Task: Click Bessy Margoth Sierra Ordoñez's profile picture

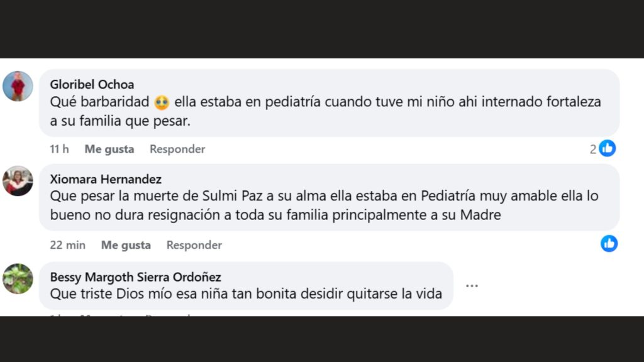Action: (18, 279)
